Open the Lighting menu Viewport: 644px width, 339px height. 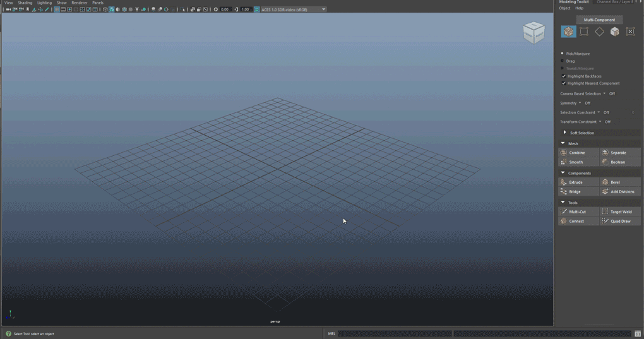pos(44,3)
